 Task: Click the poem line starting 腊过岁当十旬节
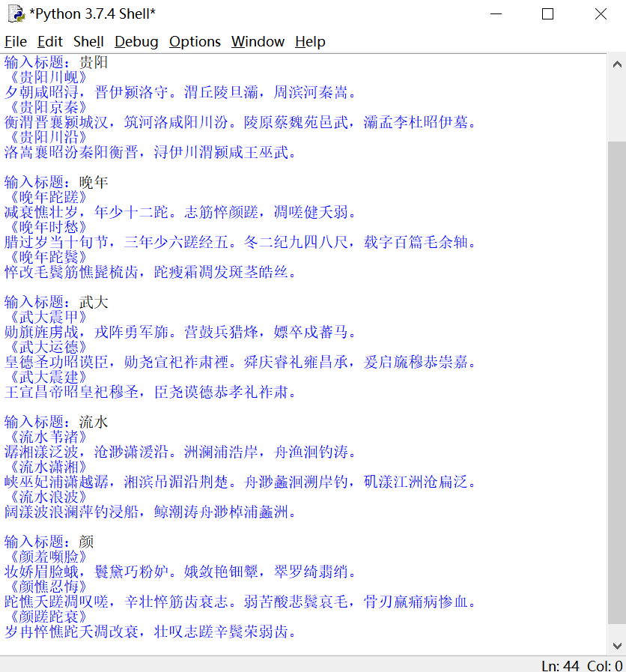(x=240, y=243)
